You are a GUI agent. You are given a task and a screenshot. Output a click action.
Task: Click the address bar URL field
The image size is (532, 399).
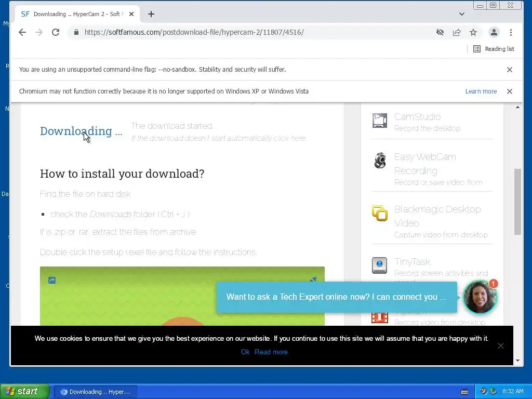click(251, 32)
